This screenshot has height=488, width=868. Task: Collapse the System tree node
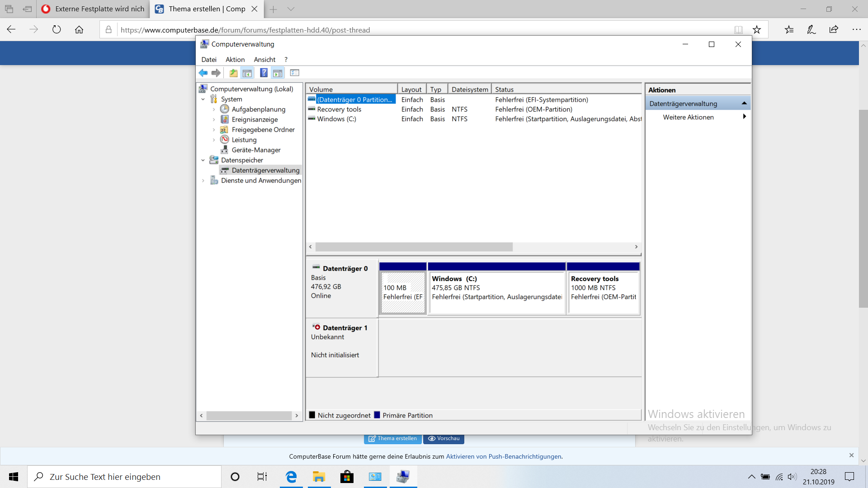pos(203,99)
